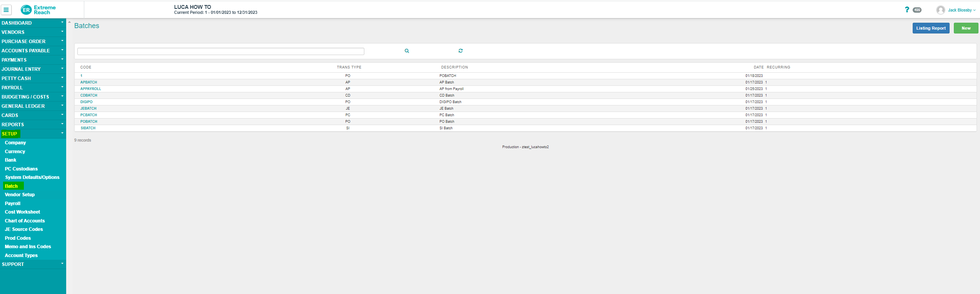Click the hamburger menu icon
This screenshot has width=980, height=294.
pos(6,10)
